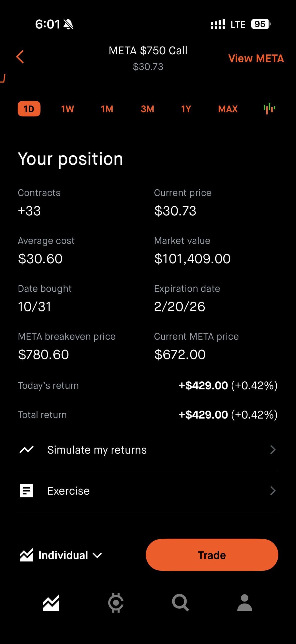Select the 1Y chart range

point(186,109)
